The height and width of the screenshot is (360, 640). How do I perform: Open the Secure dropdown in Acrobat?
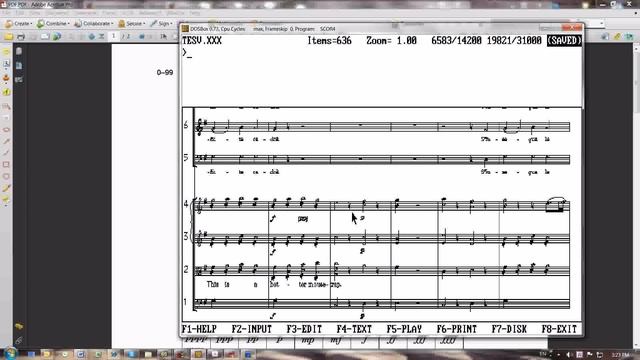(131, 24)
